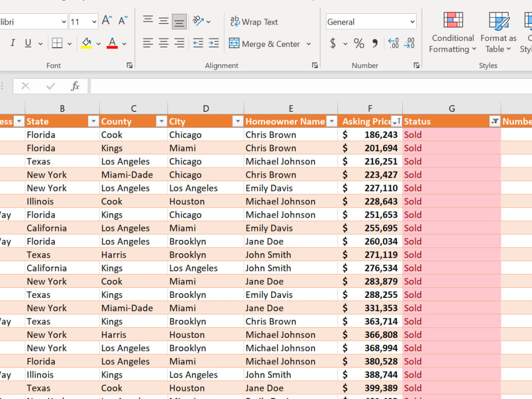Toggle underline formatting

click(x=28, y=43)
